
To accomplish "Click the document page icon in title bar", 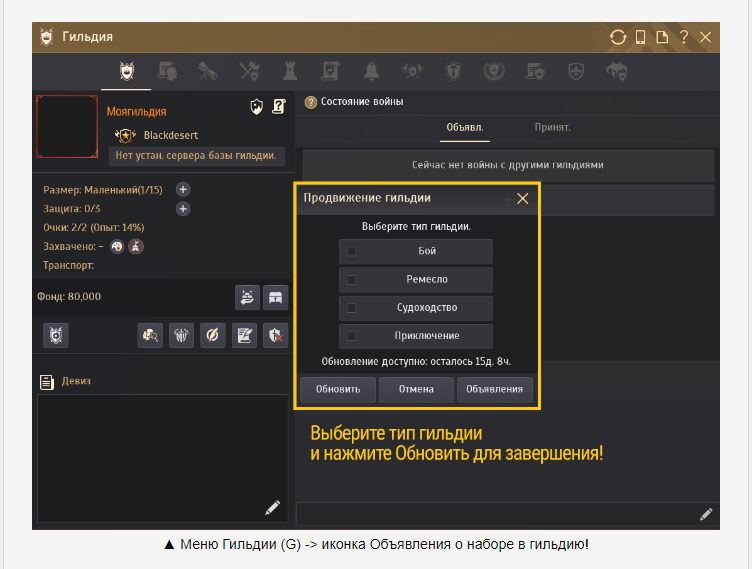I will pos(662,37).
